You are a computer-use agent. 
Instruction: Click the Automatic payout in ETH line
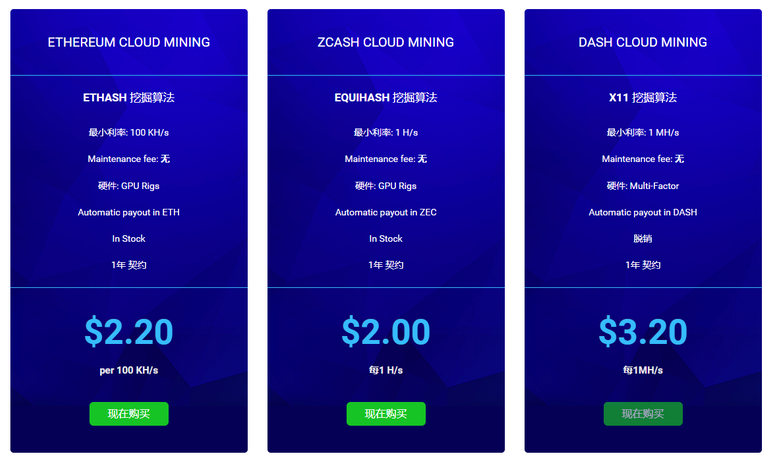(x=129, y=212)
